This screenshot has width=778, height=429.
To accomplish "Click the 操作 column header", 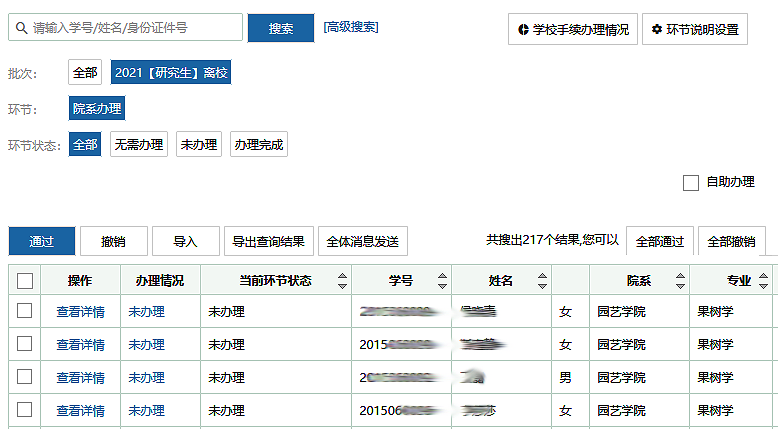I will pos(80,281).
